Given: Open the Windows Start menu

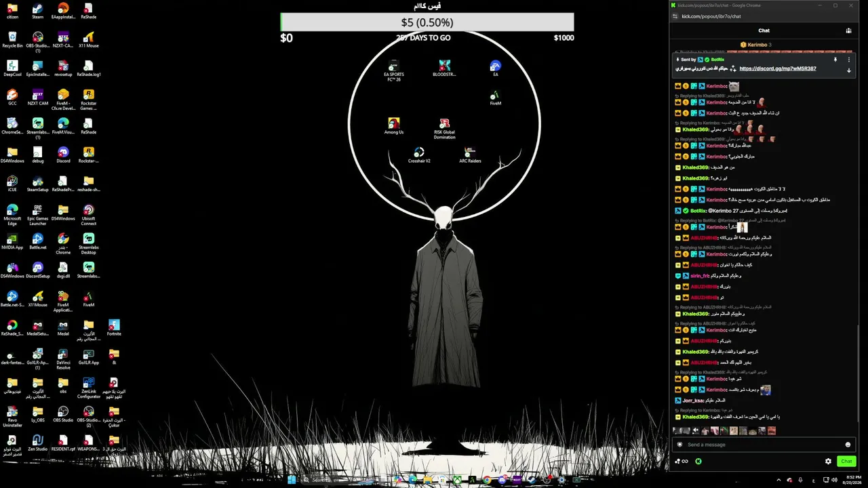Looking at the screenshot, I should point(292,480).
